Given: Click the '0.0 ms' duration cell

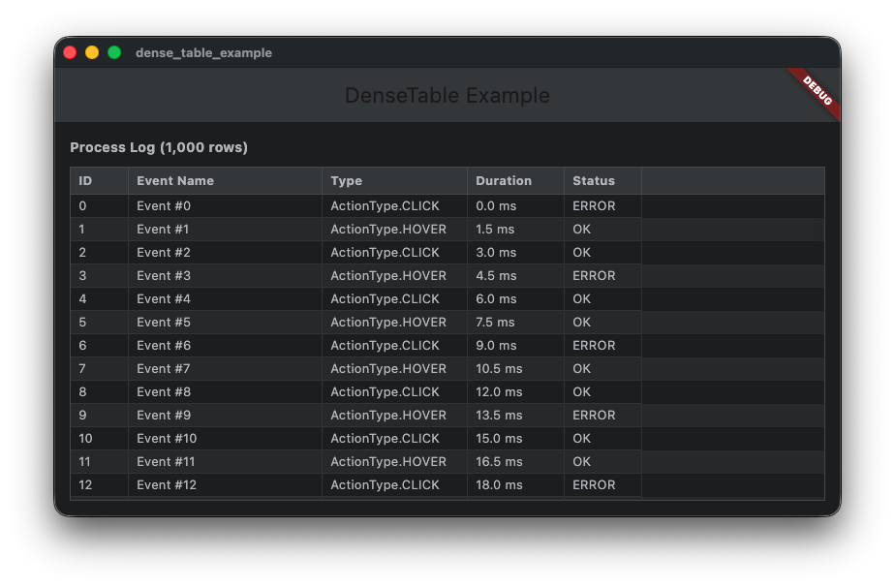Looking at the screenshot, I should [x=515, y=206].
